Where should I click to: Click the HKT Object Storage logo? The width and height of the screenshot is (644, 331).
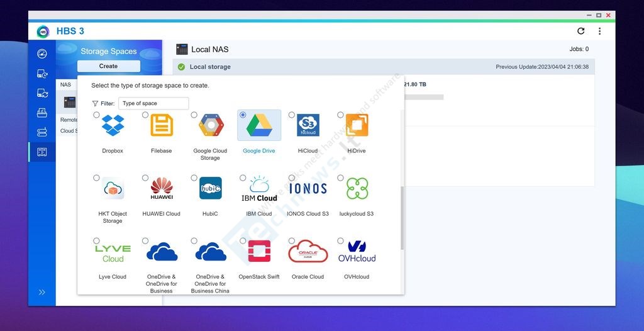pyautogui.click(x=113, y=188)
